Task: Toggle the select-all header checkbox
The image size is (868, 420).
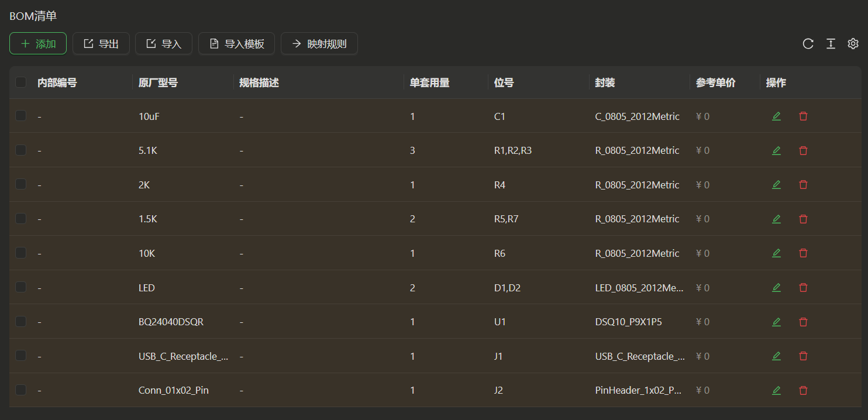Action: 21,82
